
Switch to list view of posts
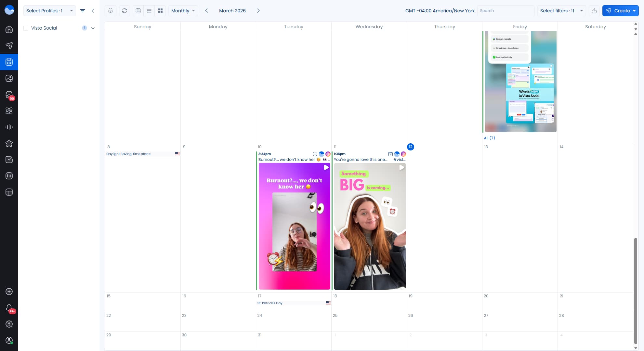[x=149, y=11]
